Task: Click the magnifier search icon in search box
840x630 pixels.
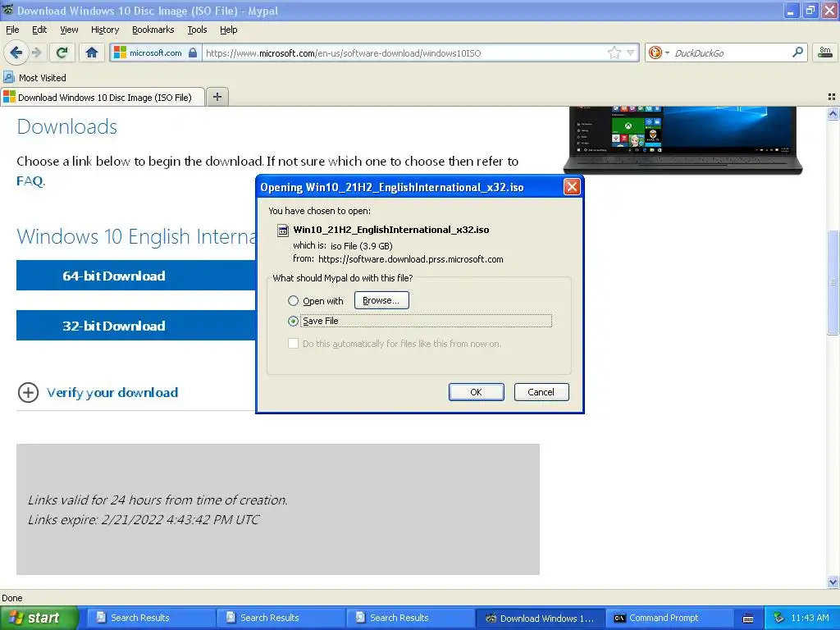Action: tap(797, 52)
